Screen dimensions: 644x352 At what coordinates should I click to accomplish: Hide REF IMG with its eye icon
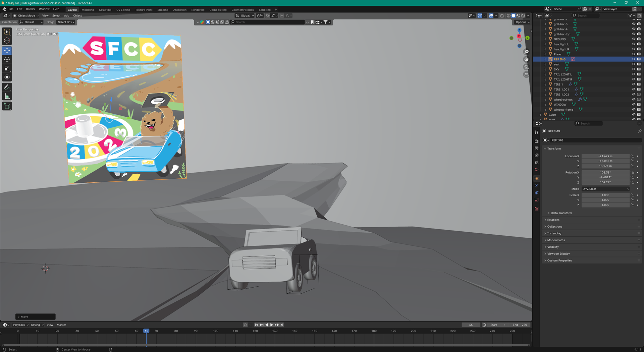[634, 59]
